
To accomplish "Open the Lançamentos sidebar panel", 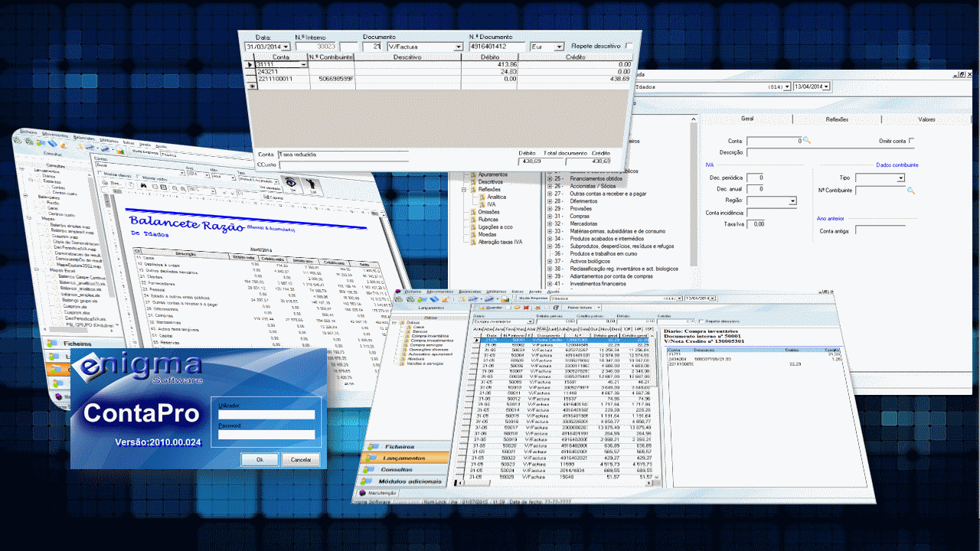I will point(405,458).
